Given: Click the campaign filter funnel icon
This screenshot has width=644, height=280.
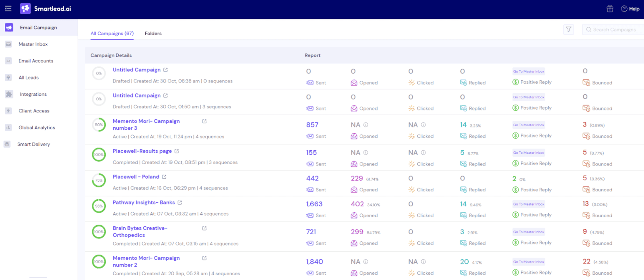Looking at the screenshot, I should pos(569,30).
